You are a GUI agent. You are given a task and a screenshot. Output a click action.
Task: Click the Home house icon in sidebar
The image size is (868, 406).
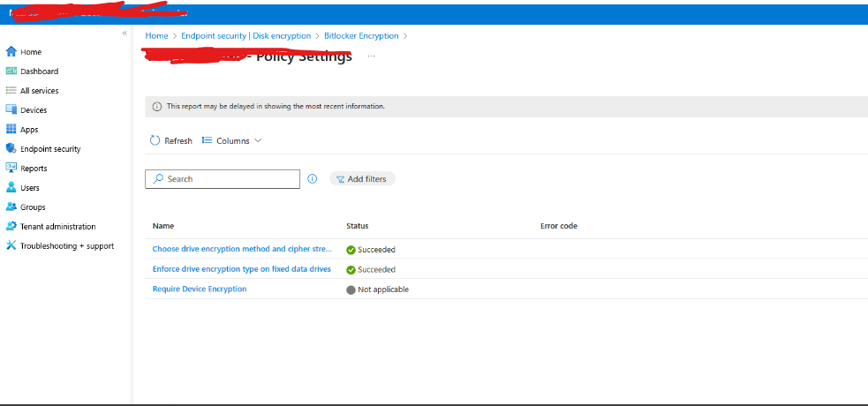pyautogui.click(x=11, y=51)
